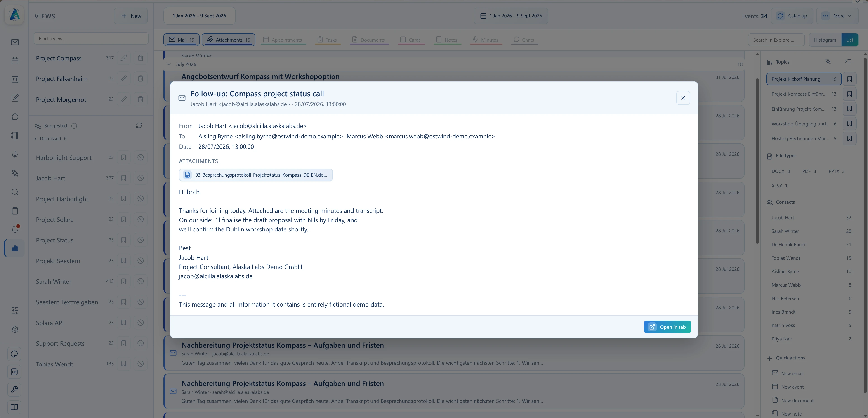Open the notification bell icon in sidebar

tap(15, 229)
